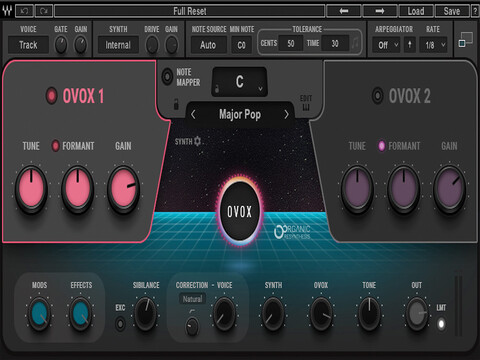Click the Voice Gain knob

coord(81,45)
